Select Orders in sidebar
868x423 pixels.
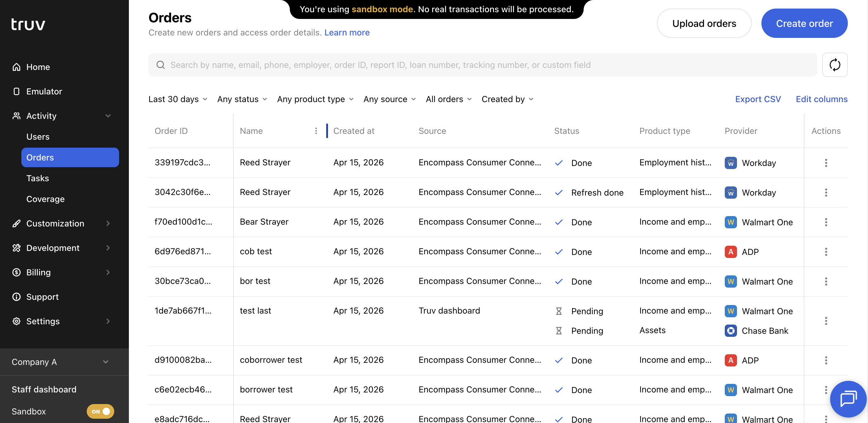[x=70, y=157]
